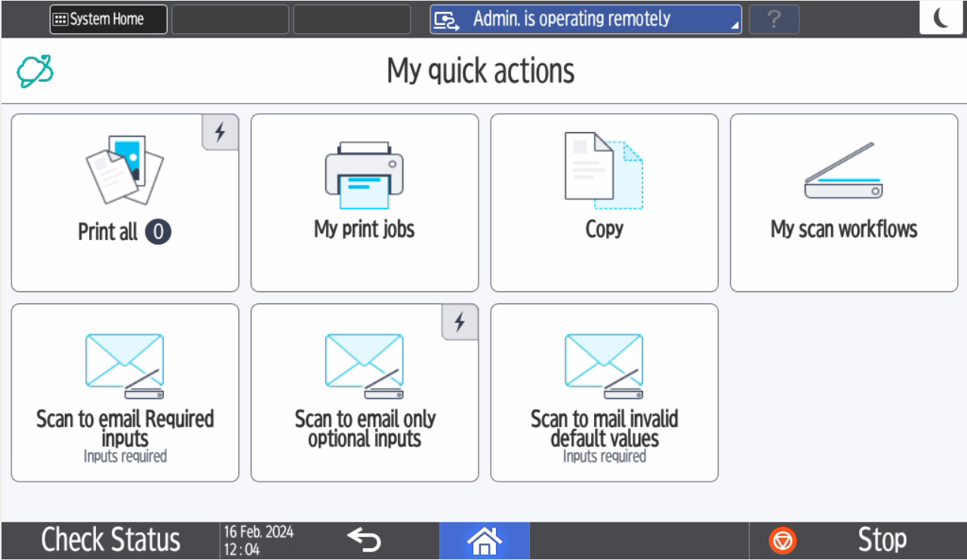Tap lightning badge on Scan to email optional
This screenshot has height=560, width=967.
tap(459, 322)
